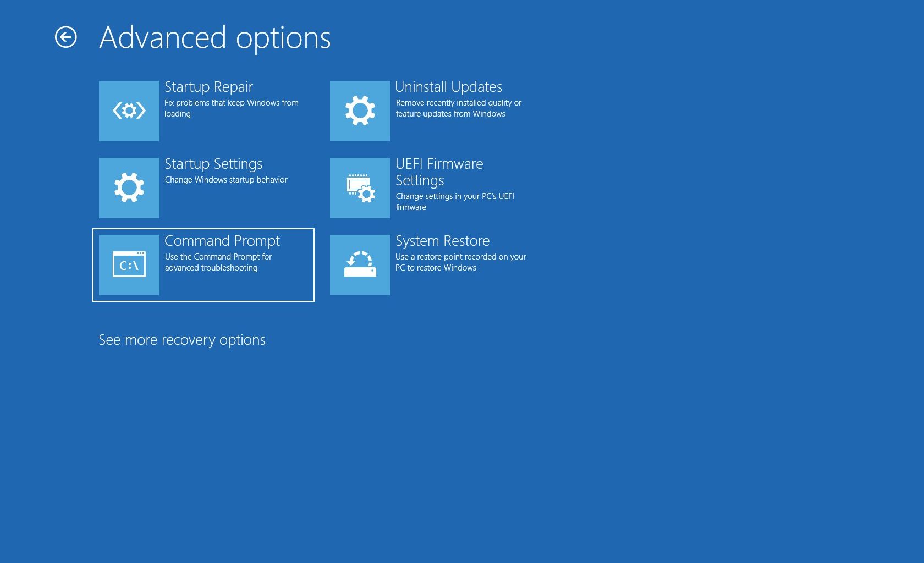This screenshot has width=924, height=563.
Task: Choose the System Restore title
Action: click(443, 241)
